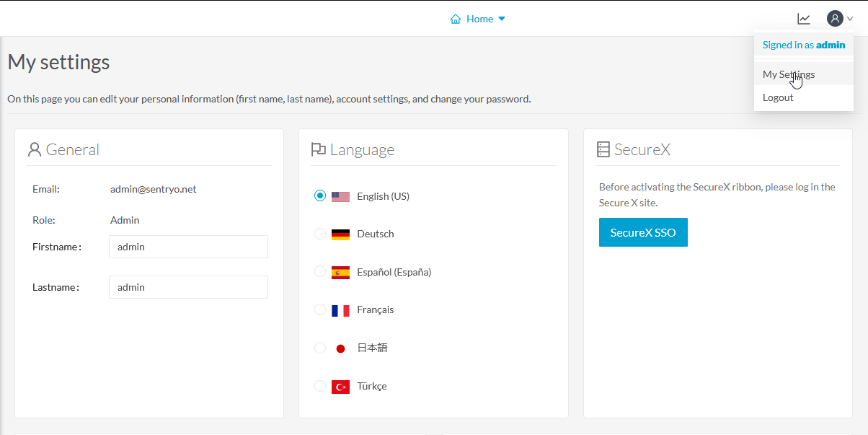Click the French flag icon
868x435 pixels.
pyautogui.click(x=340, y=310)
